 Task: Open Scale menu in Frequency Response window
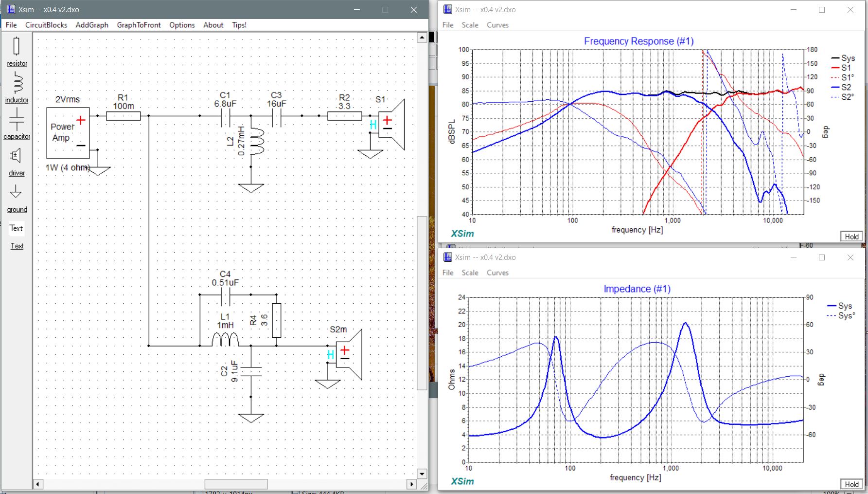tap(470, 25)
